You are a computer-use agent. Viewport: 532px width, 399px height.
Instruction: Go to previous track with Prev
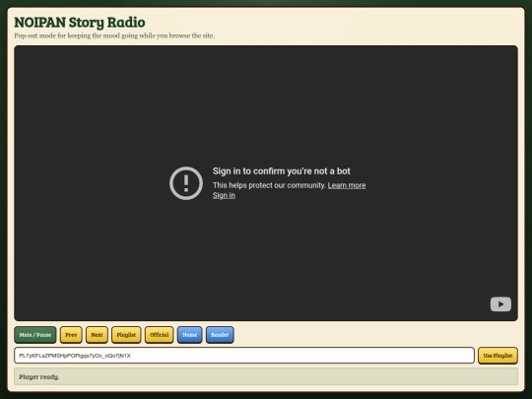(71, 335)
